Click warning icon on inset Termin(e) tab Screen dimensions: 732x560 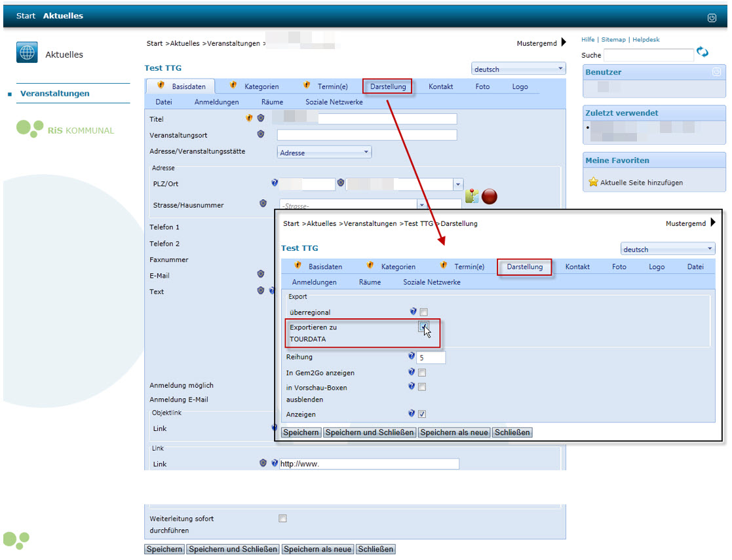point(444,265)
